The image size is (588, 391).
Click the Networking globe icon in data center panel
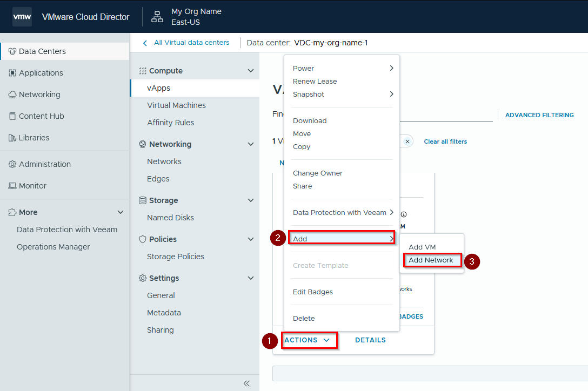143,144
